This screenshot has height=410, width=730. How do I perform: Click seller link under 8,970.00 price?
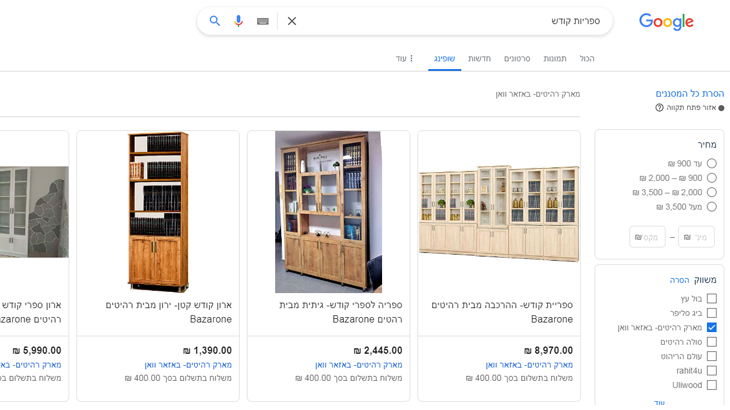(529, 365)
